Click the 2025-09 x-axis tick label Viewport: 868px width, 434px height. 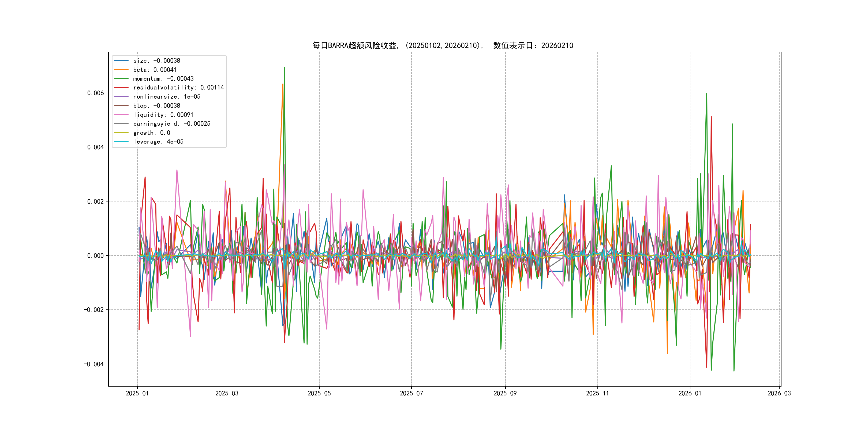(505, 393)
